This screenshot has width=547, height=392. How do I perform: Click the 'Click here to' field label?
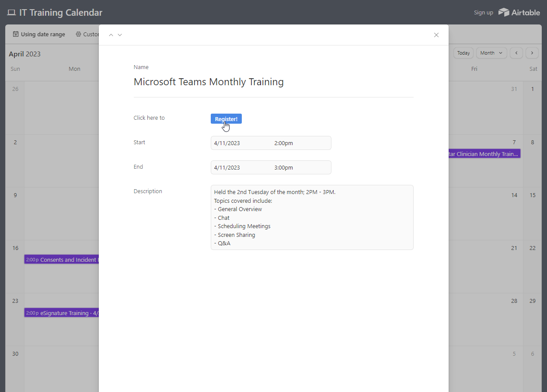tap(149, 118)
